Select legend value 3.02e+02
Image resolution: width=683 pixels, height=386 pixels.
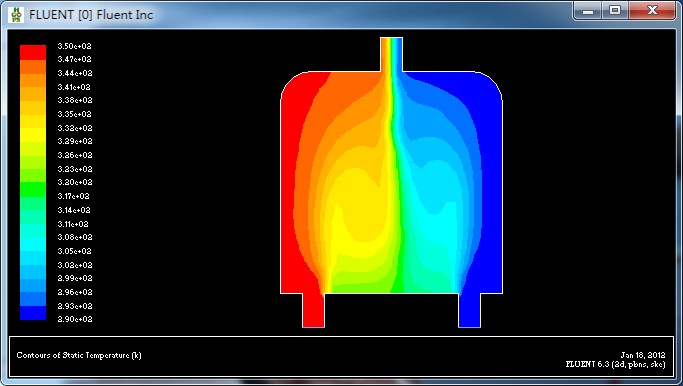point(74,265)
